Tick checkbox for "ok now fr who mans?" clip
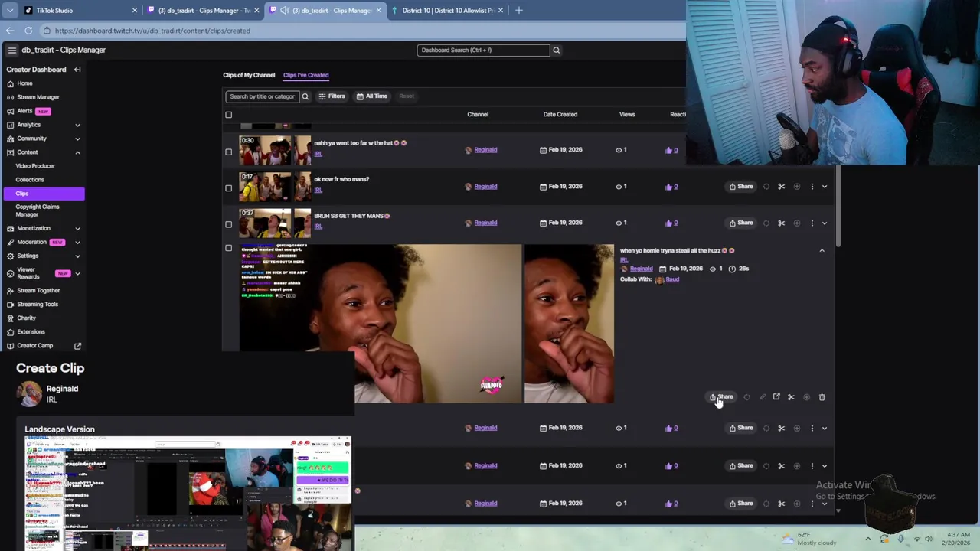The width and height of the screenshot is (980, 551). point(228,188)
